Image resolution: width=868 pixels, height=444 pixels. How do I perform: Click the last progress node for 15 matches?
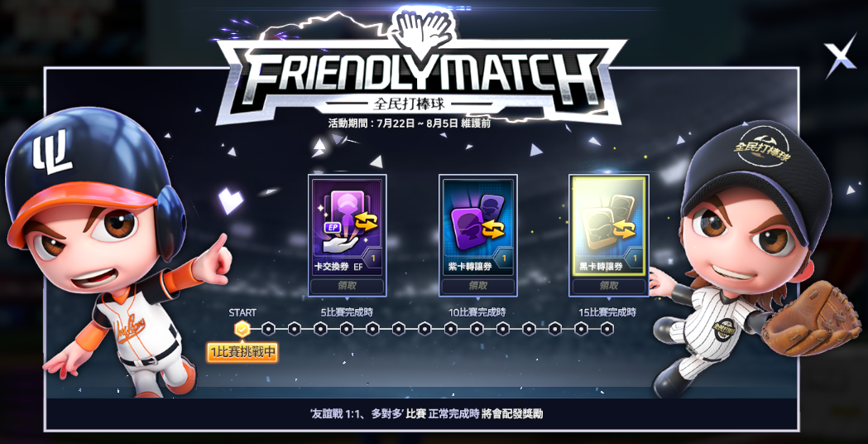point(607,330)
